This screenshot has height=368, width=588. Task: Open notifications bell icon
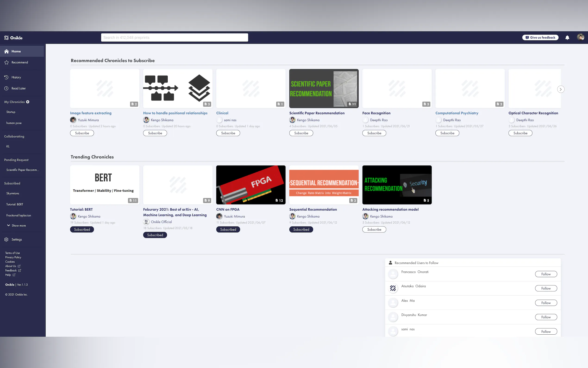567,38
